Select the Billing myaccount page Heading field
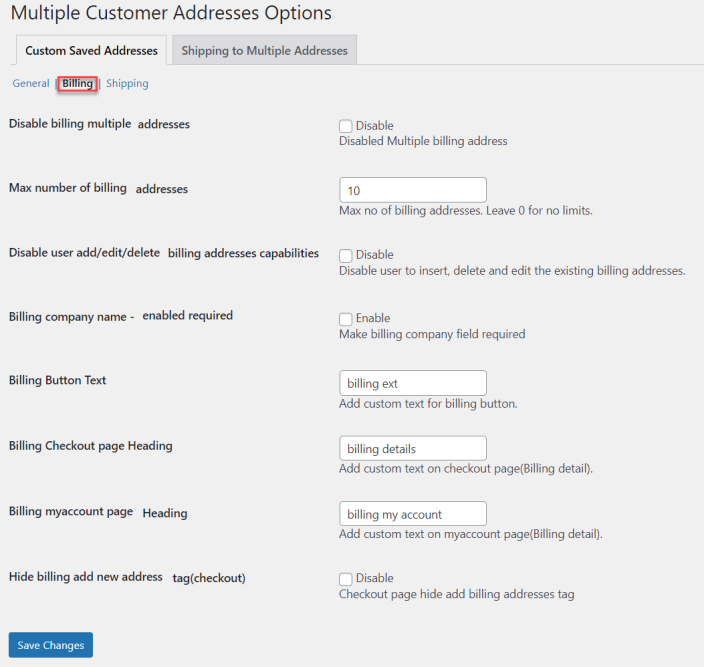704x667 pixels. point(412,514)
